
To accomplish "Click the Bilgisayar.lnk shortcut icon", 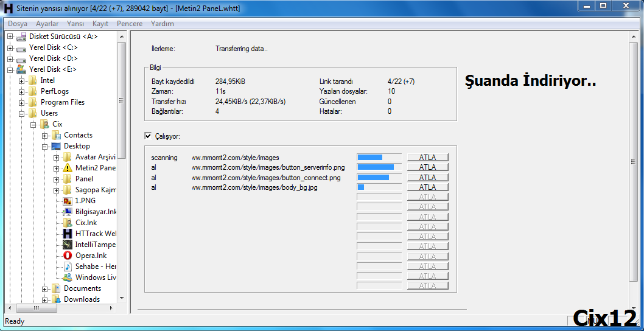I will point(68,212).
